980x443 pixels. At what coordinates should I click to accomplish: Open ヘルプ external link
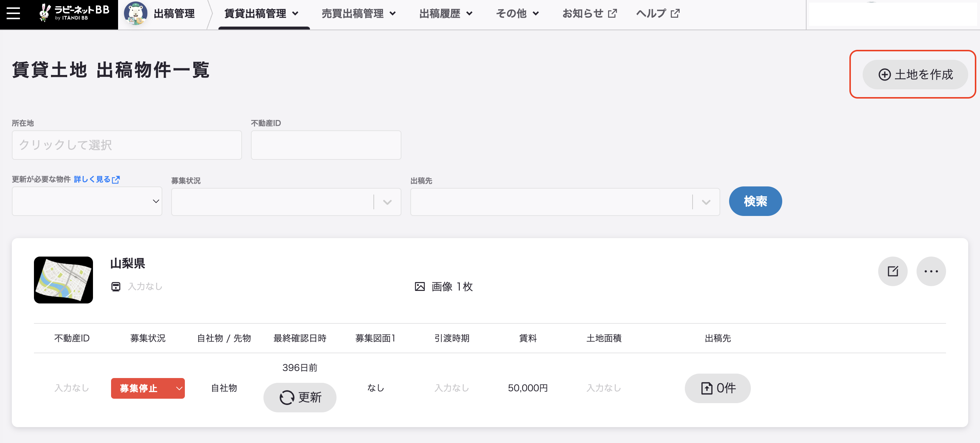point(658,14)
